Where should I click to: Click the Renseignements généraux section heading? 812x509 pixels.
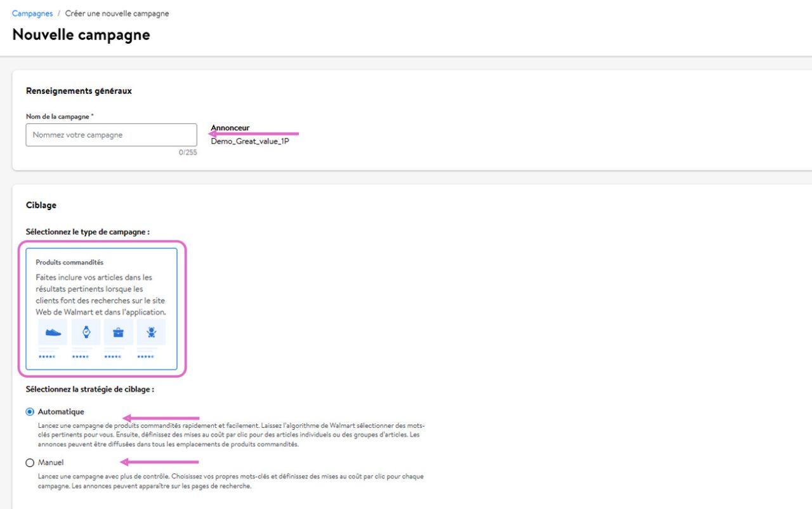tap(79, 91)
